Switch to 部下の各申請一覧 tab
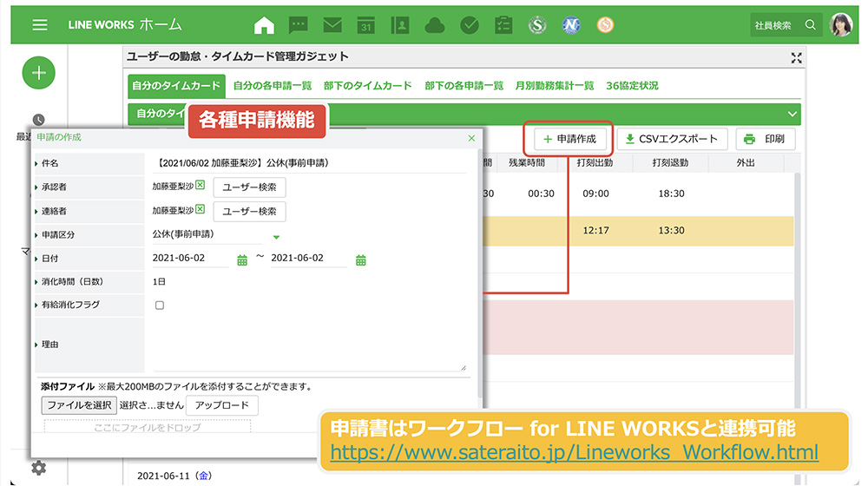This screenshot has width=868, height=486. pyautogui.click(x=464, y=86)
